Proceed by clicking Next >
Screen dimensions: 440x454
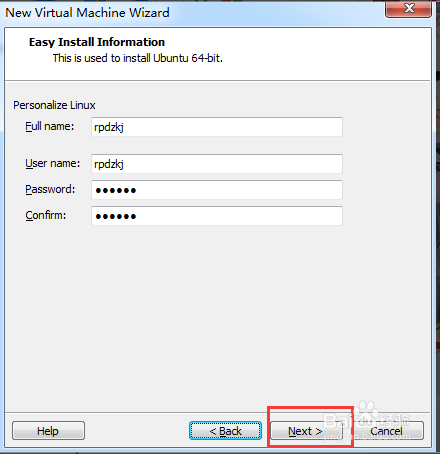[306, 431]
